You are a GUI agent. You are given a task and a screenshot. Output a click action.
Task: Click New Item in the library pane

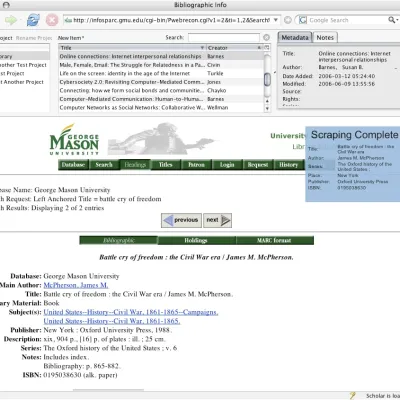(x=71, y=38)
